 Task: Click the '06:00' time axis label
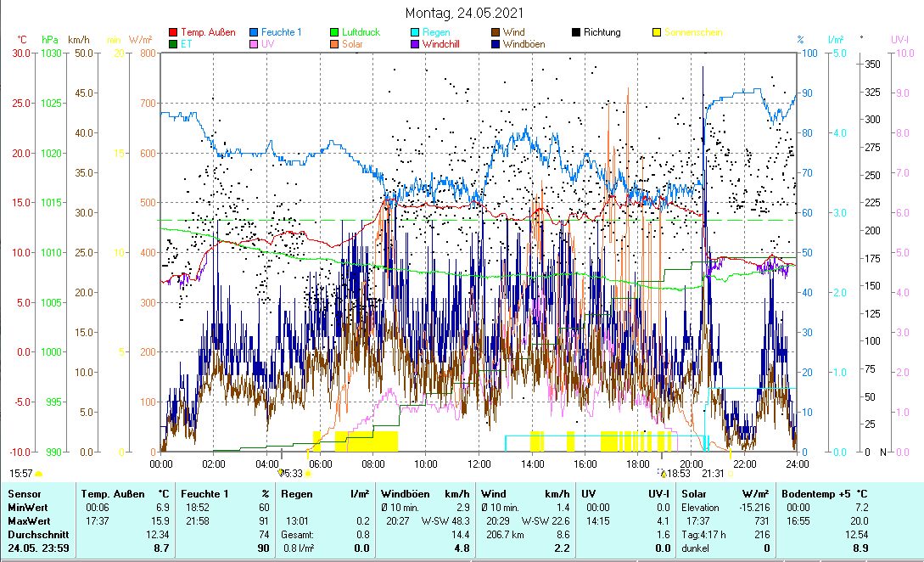[x=320, y=464]
